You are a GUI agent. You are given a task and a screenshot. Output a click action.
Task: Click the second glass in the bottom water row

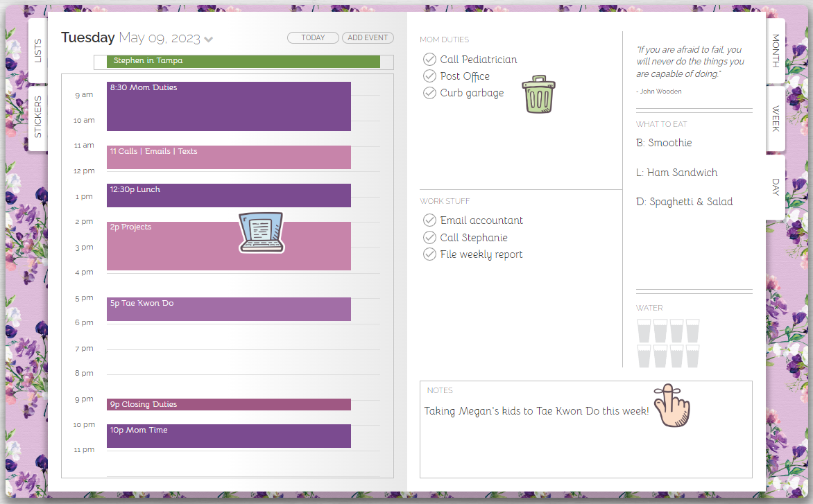tap(660, 356)
